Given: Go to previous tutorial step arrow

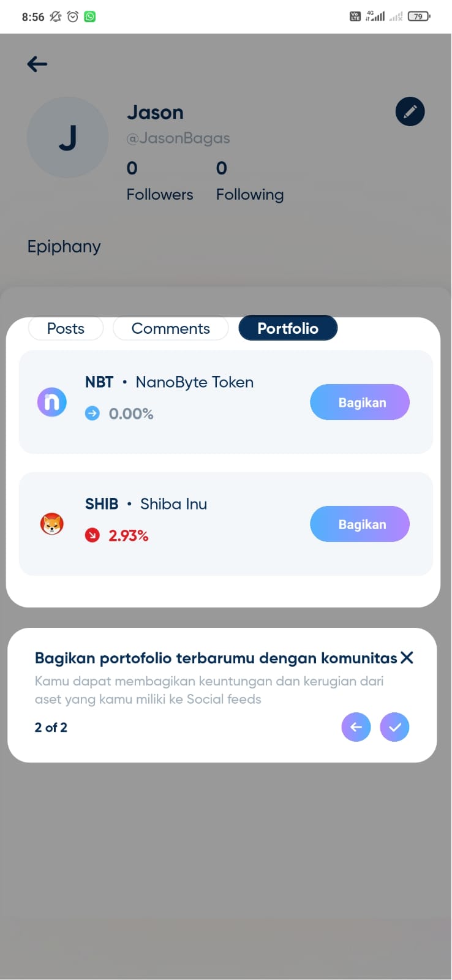Looking at the screenshot, I should 356,727.
